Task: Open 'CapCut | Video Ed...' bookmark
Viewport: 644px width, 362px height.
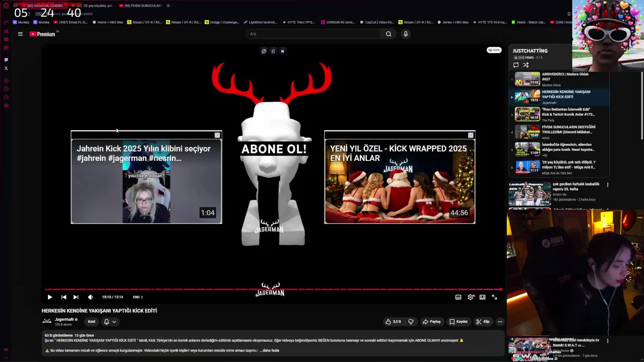Action: [x=377, y=22]
